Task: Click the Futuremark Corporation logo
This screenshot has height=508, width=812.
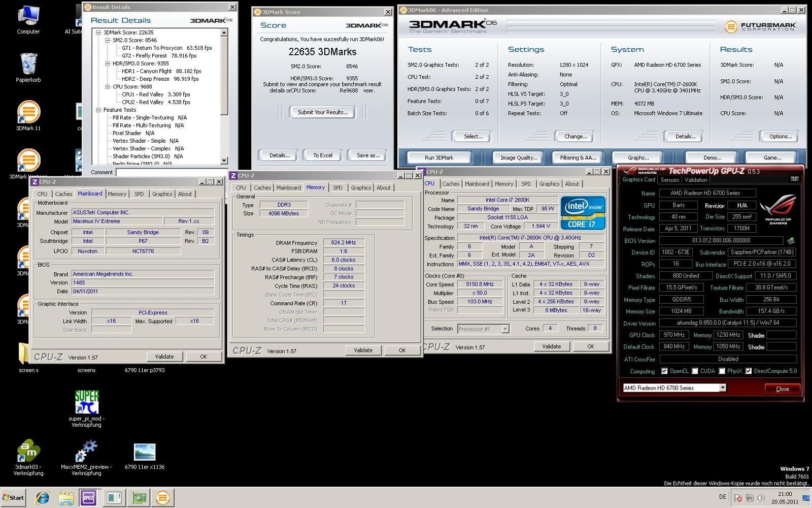Action: point(760,27)
